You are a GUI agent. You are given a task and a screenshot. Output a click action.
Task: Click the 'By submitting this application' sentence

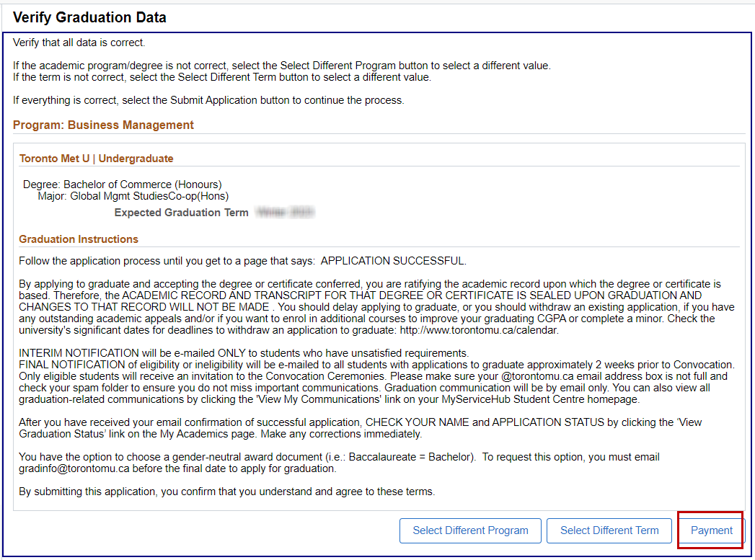coord(227,492)
